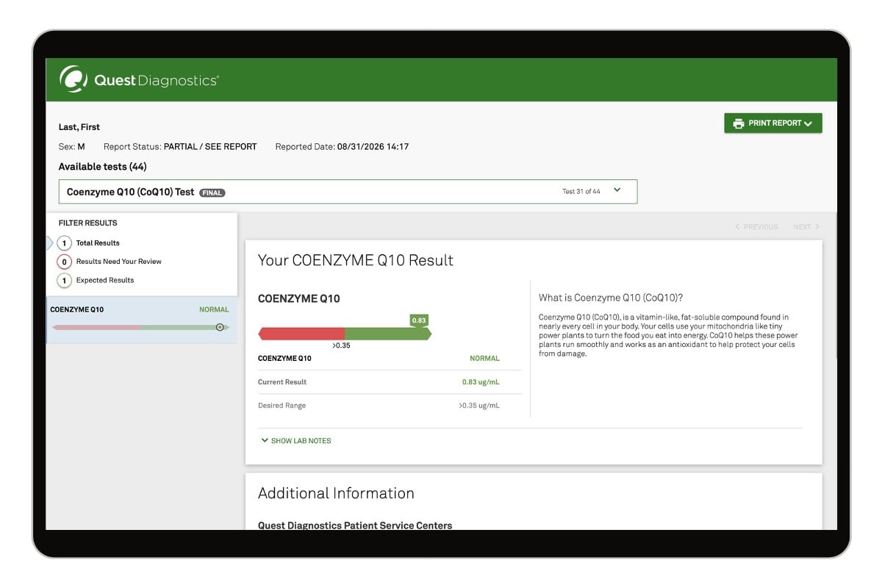882x588 pixels.
Task: Click the Quest Diagnostics logo
Action: [x=139, y=80]
